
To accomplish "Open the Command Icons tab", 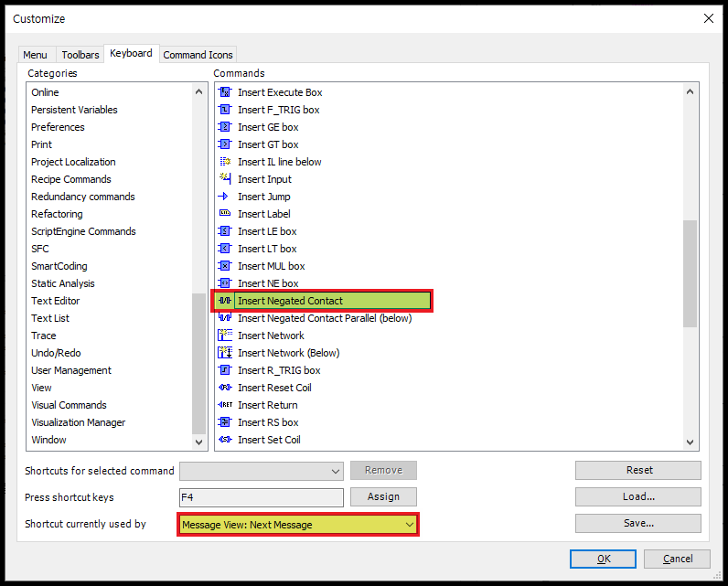I will click(x=198, y=55).
